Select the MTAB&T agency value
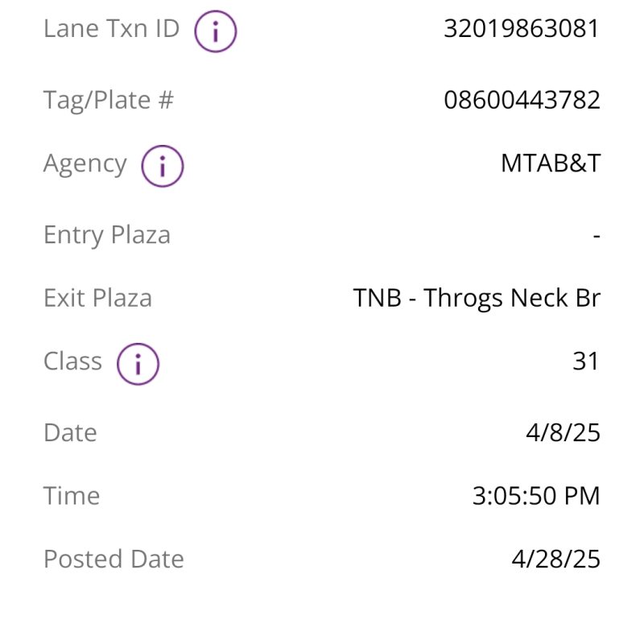The image size is (644, 644). point(551,163)
